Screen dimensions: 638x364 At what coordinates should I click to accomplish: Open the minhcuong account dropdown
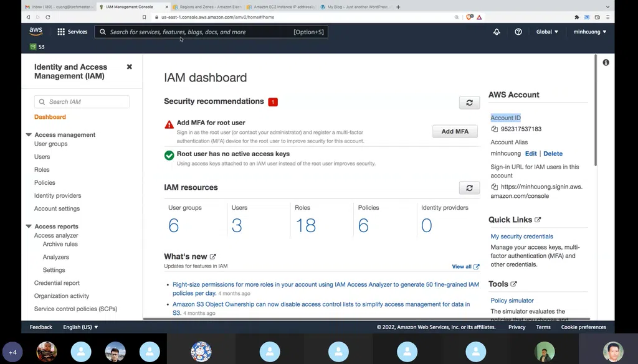pyautogui.click(x=589, y=32)
